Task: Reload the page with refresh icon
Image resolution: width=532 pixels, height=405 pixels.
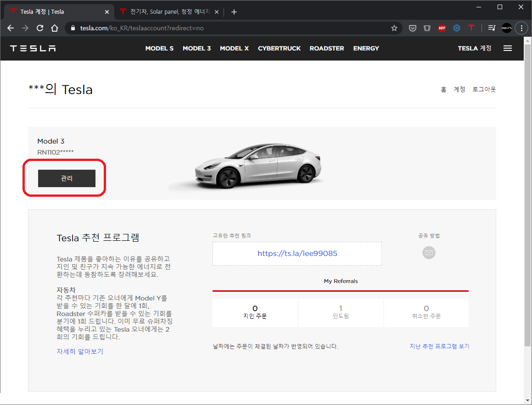Action: (x=40, y=28)
